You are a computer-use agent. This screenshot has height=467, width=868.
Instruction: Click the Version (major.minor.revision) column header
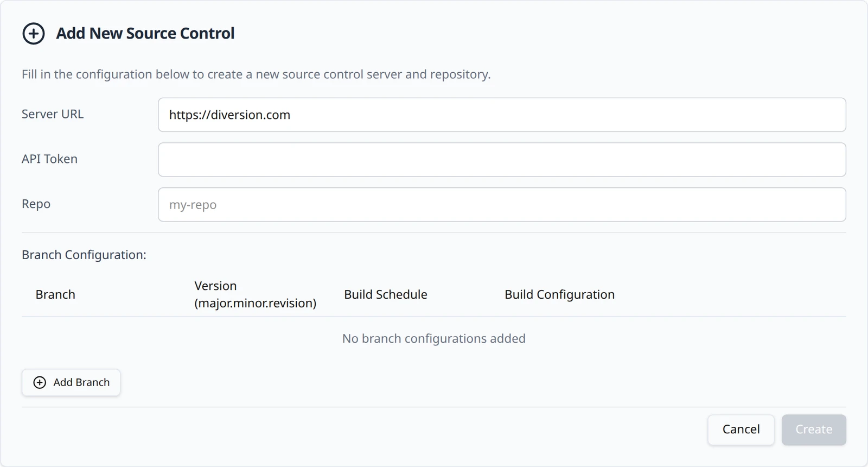[x=255, y=294]
